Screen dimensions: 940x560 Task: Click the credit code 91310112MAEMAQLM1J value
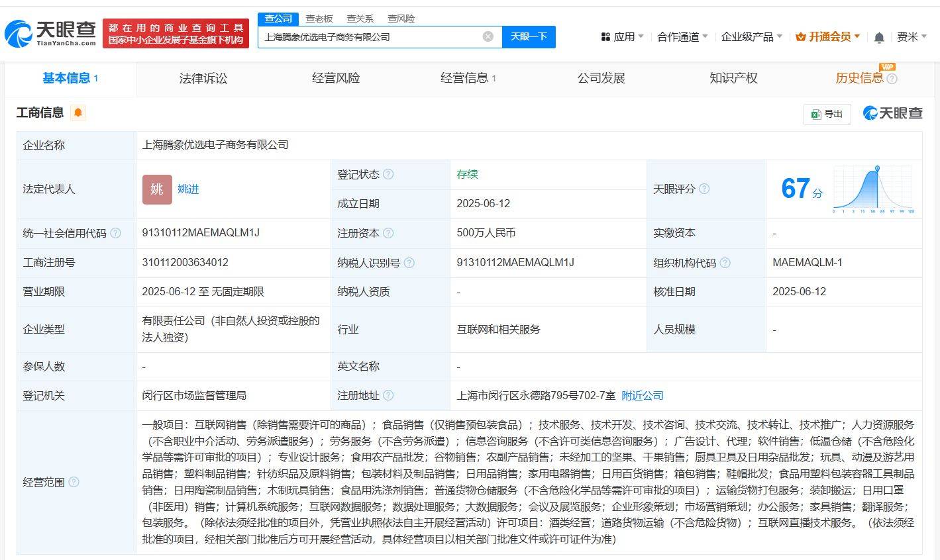[201, 233]
